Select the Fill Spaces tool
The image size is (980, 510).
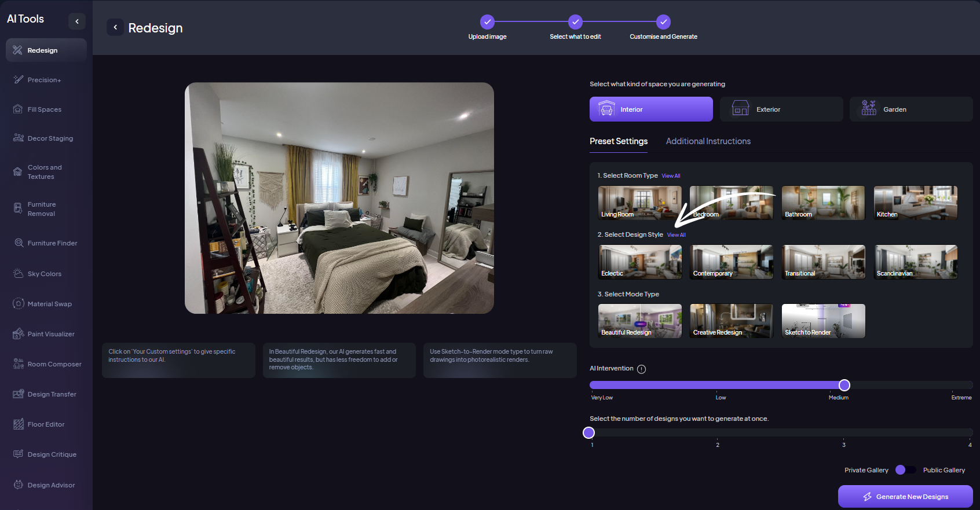(x=44, y=109)
